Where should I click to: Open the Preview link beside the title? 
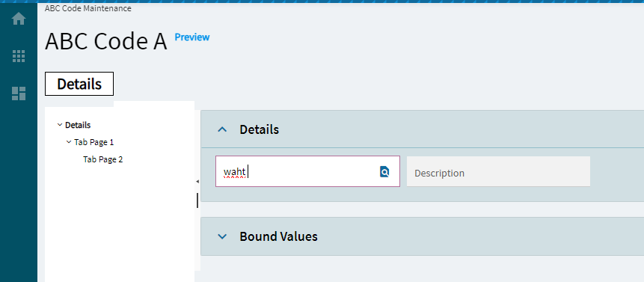(x=192, y=37)
